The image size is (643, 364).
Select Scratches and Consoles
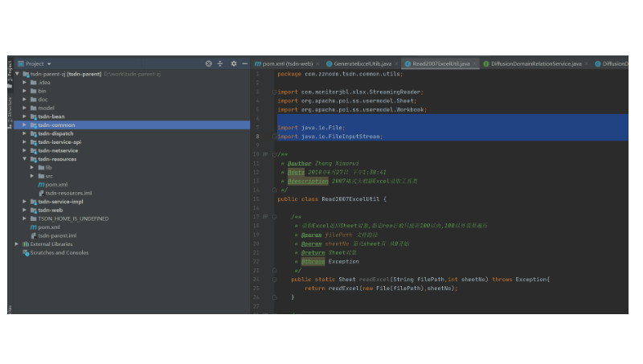pyautogui.click(x=59, y=253)
